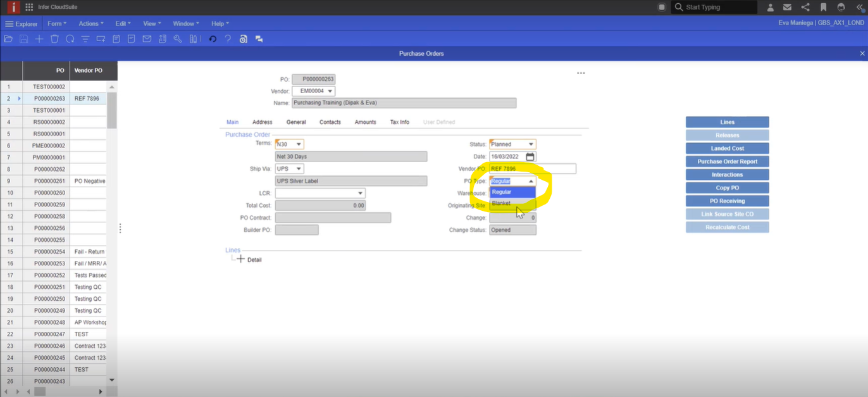Click the PO Receiving button
The image size is (868, 397).
[727, 201]
